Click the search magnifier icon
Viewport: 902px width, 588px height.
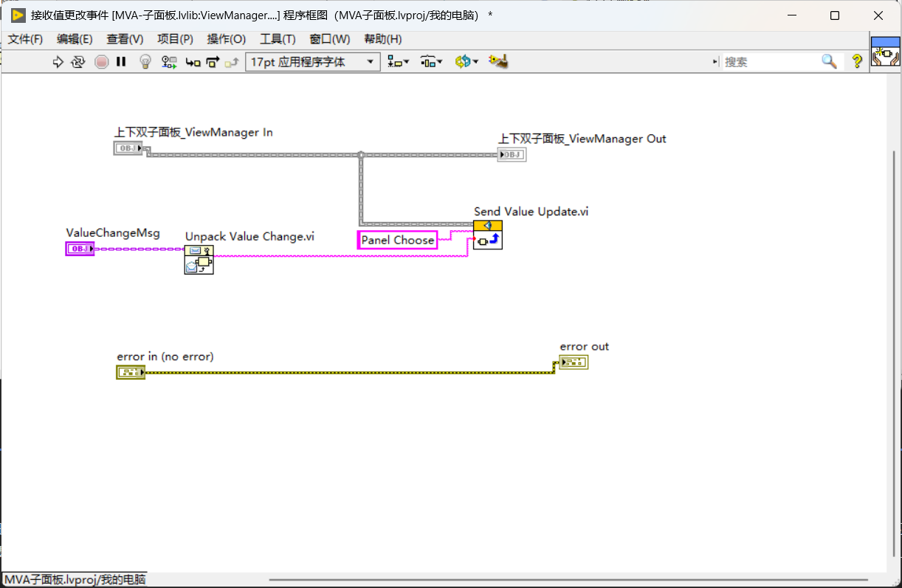point(830,62)
